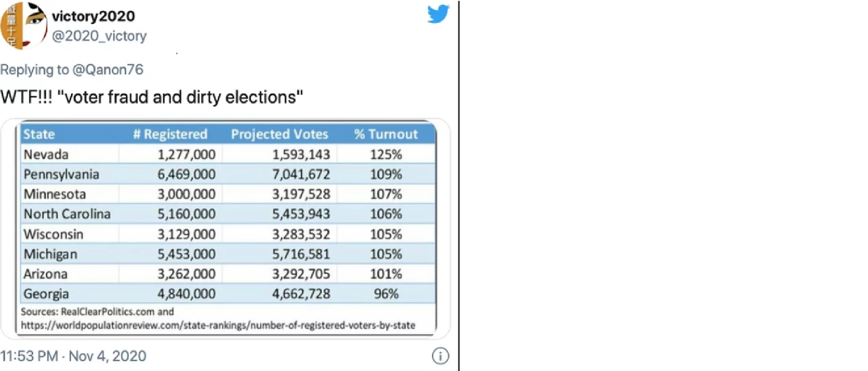Open the 11:53 PM Nov 4, 2020 timestamp
Image resolution: width=868 pixels, height=371 pixels.
[73, 356]
